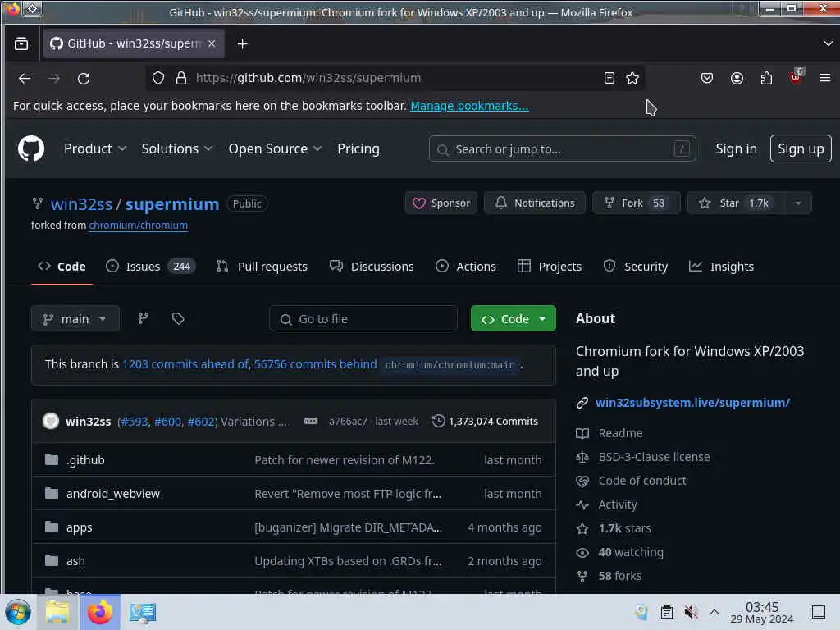Screen dimensions: 840x630
Task: Open File Explorer in taskbar
Action: point(57,612)
